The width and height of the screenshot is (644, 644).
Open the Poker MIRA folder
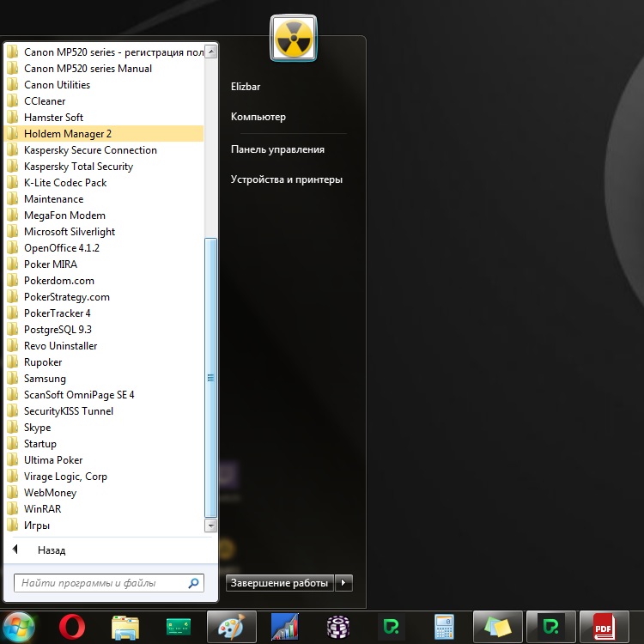tap(104, 264)
